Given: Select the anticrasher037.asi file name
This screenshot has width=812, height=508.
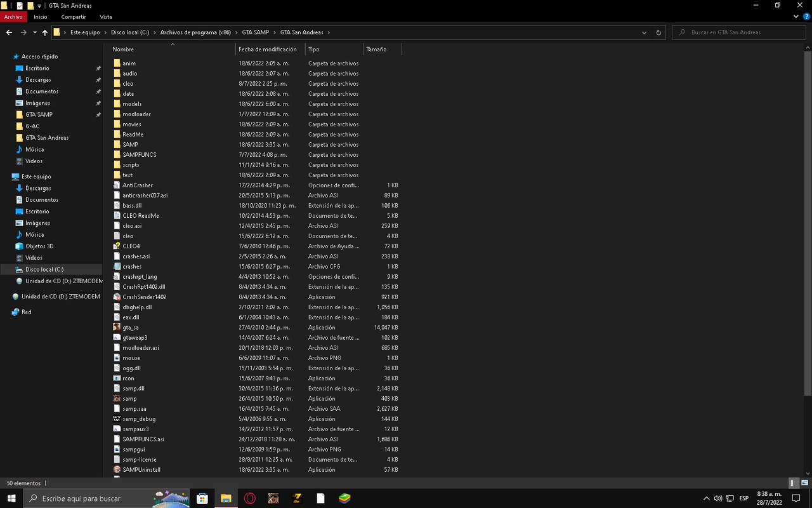Looking at the screenshot, I should pyautogui.click(x=145, y=196).
